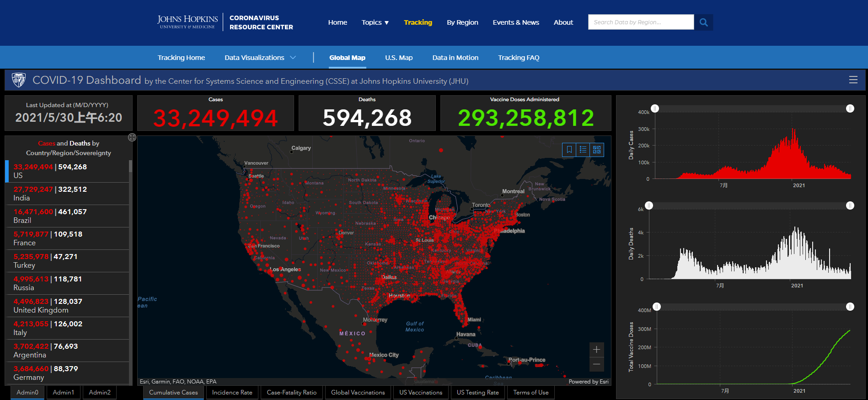Switch to Case-Fatality Ratio tab

pos(292,393)
